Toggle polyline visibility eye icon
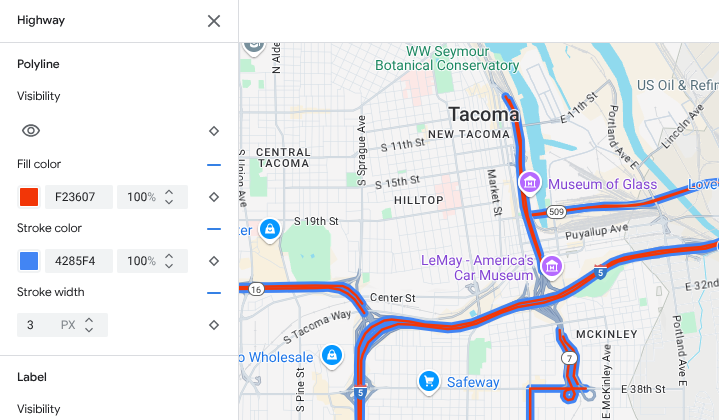719x420 pixels. pyautogui.click(x=31, y=131)
